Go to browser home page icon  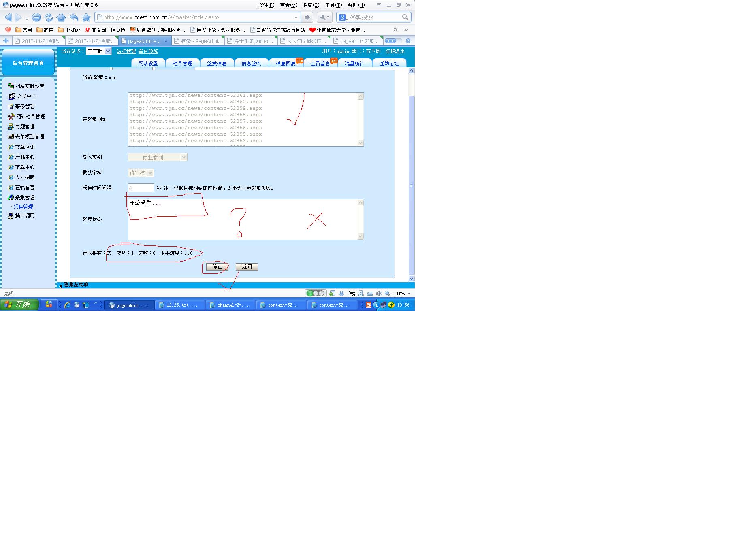61,17
